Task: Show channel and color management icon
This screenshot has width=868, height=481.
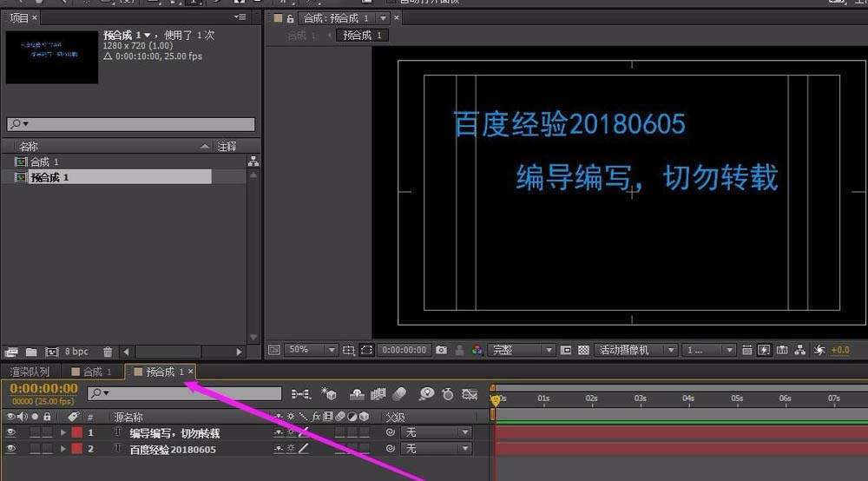Action: pyautogui.click(x=477, y=350)
